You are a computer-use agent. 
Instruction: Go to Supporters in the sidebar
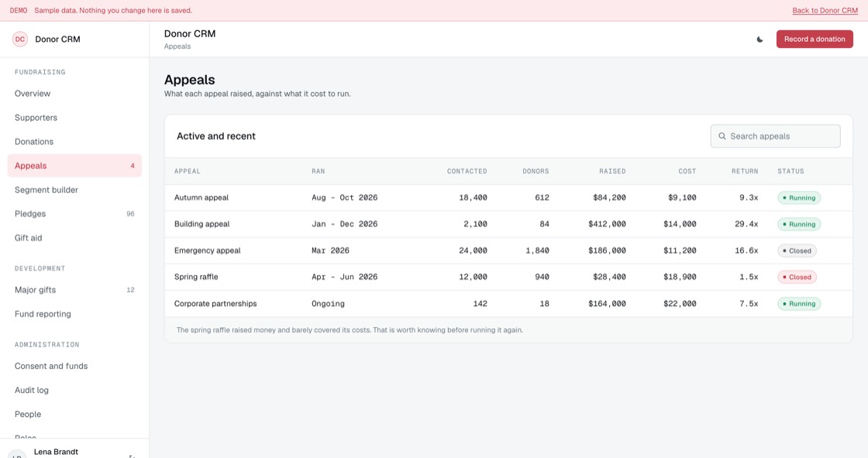74,118
